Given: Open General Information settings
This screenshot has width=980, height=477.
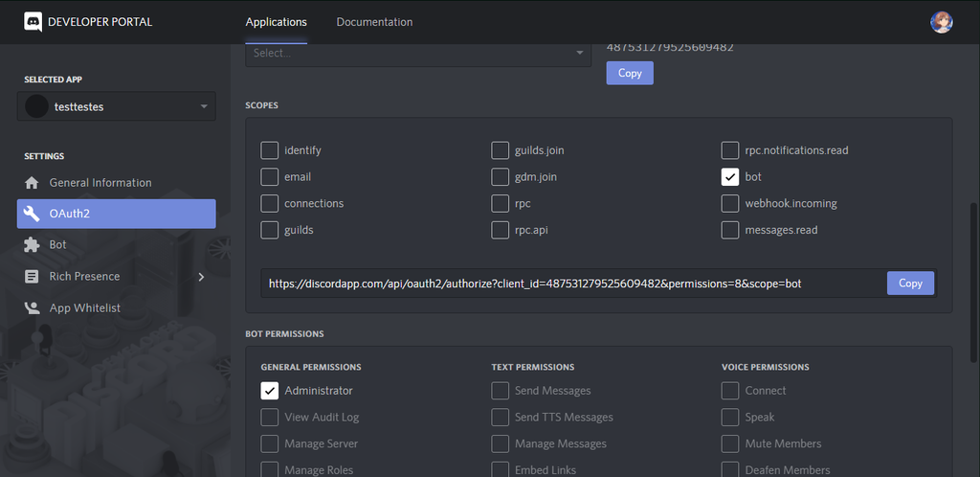Looking at the screenshot, I should point(116,183).
